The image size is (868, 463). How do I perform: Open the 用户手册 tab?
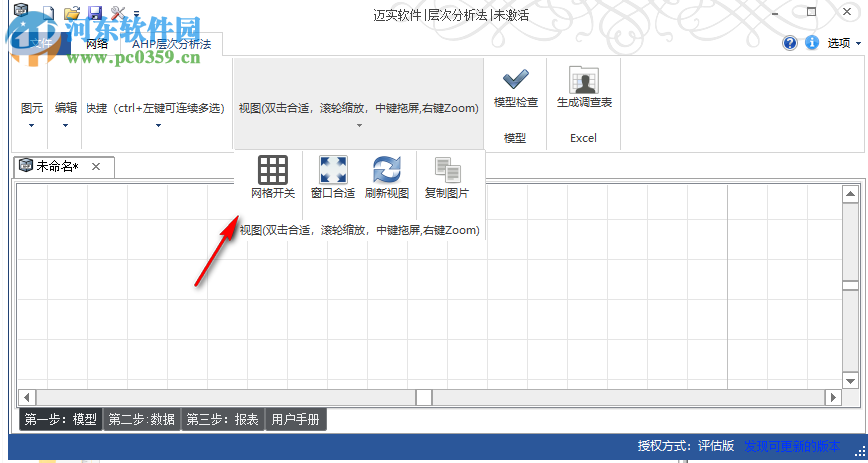point(296,420)
